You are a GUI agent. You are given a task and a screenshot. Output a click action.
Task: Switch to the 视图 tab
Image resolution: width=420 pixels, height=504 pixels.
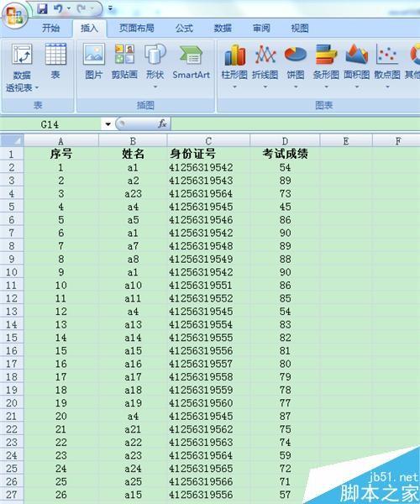(300, 29)
